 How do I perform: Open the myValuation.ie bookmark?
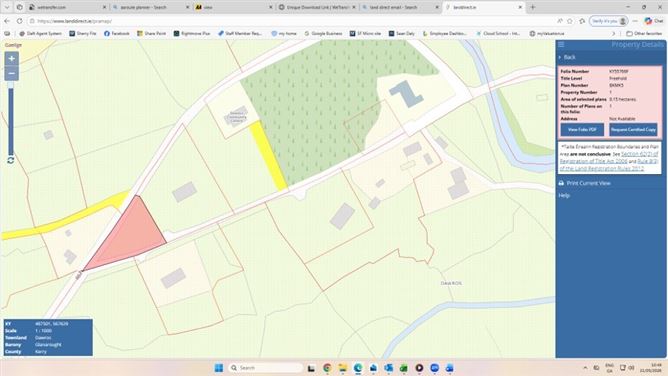[x=547, y=33]
